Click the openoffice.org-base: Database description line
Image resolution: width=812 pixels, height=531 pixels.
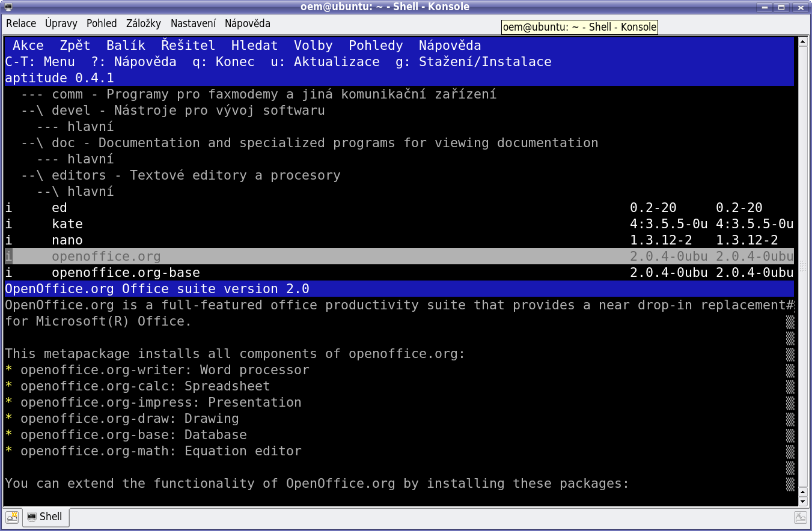[x=126, y=435]
